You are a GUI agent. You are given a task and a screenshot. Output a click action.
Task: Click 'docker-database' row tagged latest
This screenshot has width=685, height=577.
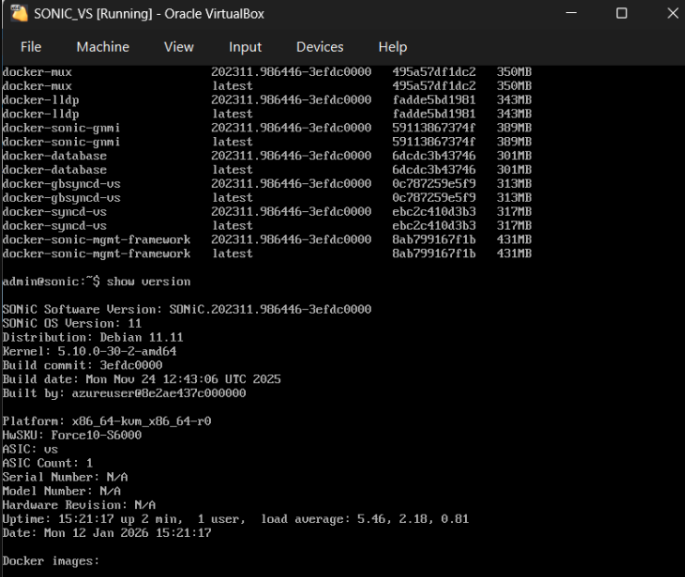click(267, 169)
